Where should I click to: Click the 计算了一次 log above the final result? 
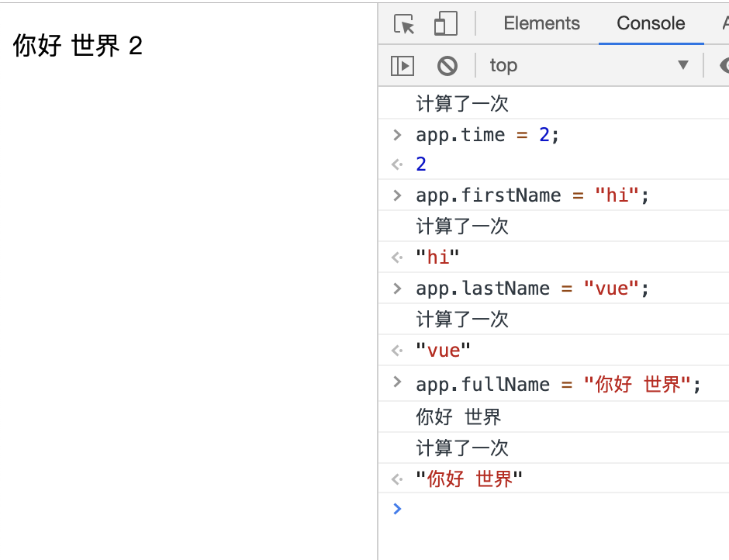(462, 448)
